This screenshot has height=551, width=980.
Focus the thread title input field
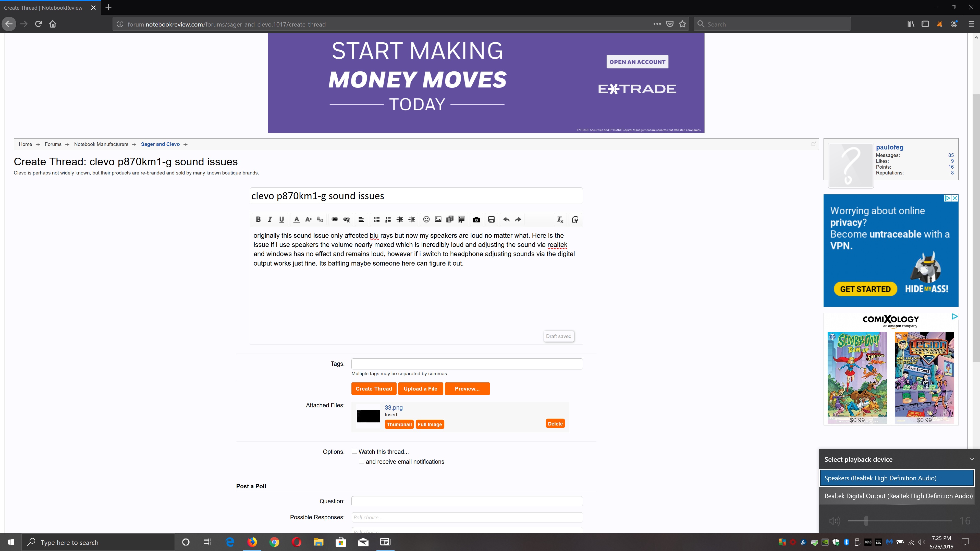coord(416,196)
